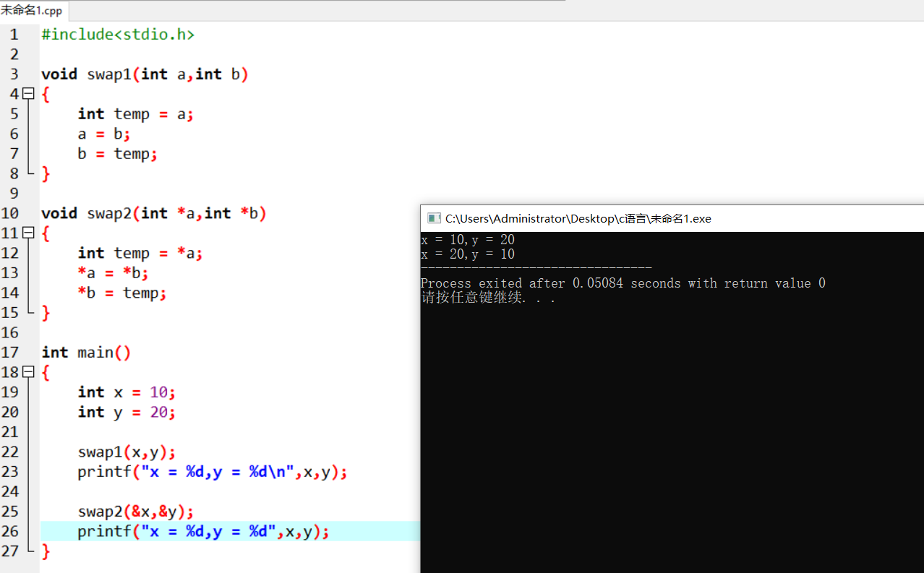Click line number 21 in the gutter
The width and height of the screenshot is (924, 573).
click(x=10, y=432)
